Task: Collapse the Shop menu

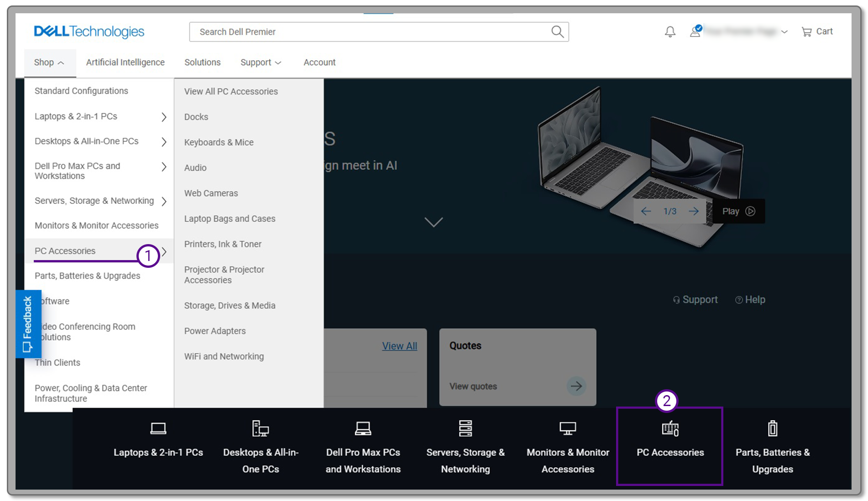Action: coord(49,63)
